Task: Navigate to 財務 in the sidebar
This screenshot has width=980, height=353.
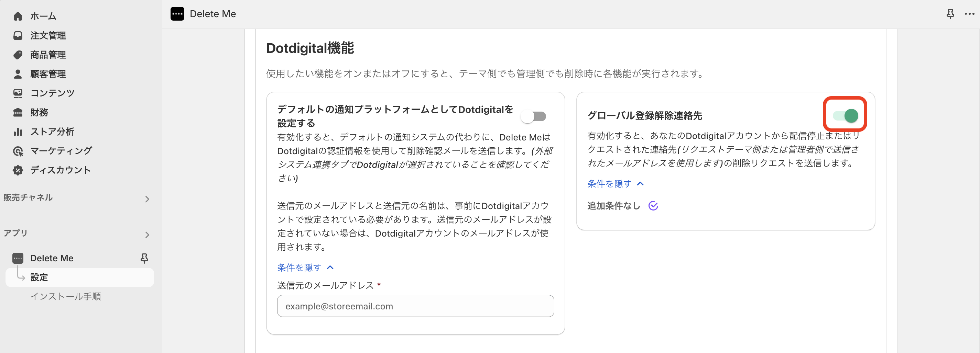Action: (39, 113)
